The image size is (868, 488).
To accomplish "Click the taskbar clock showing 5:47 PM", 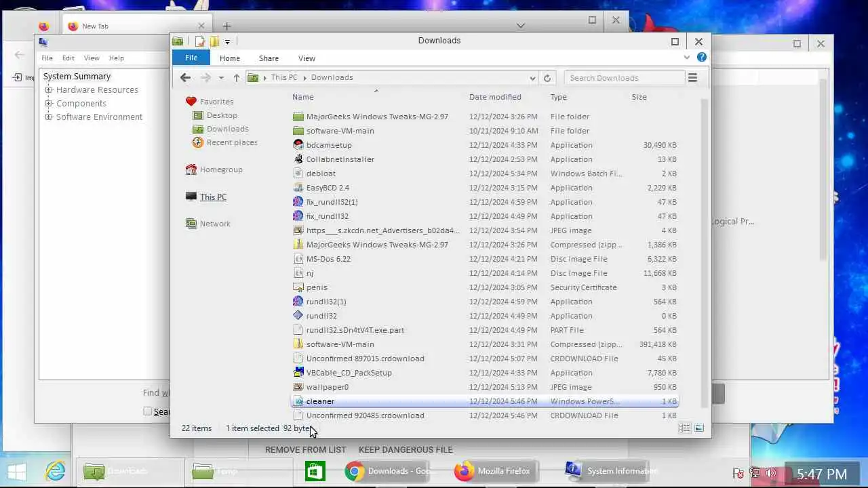I will click(x=821, y=474).
